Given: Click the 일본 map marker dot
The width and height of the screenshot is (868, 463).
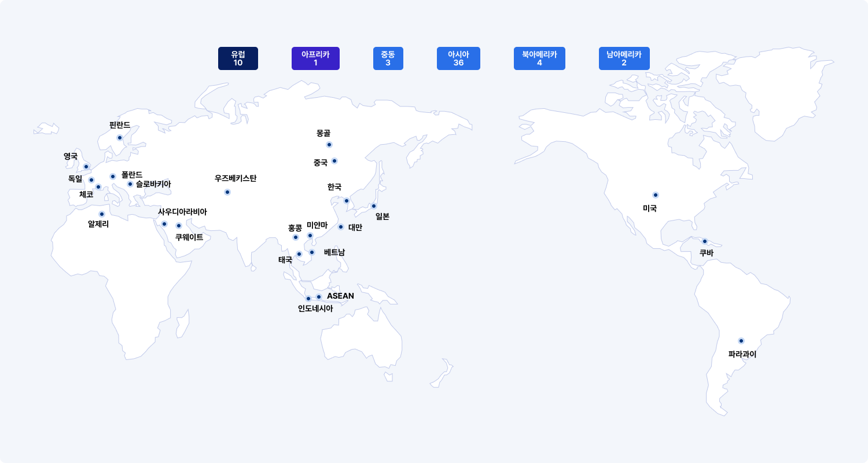Looking at the screenshot, I should (x=374, y=206).
